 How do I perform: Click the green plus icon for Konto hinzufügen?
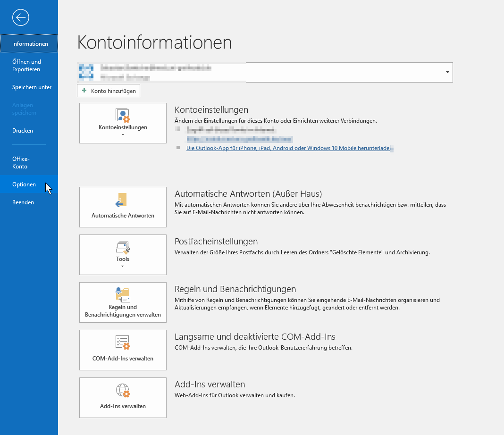click(84, 91)
